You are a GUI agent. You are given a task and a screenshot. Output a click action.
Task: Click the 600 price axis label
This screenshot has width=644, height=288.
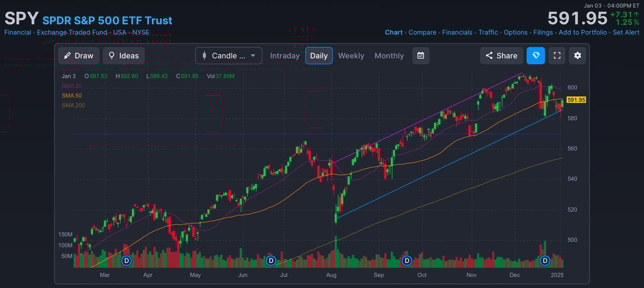[572, 87]
